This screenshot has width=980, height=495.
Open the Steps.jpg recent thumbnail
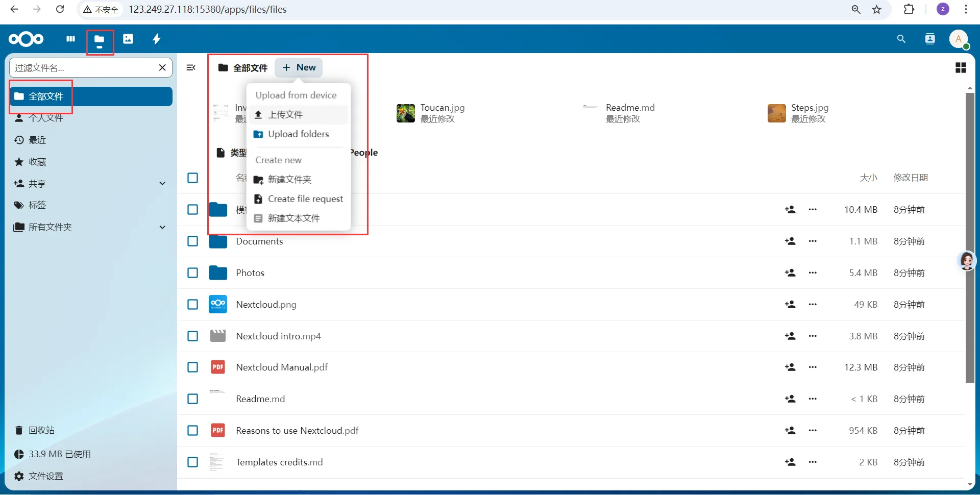coord(777,113)
